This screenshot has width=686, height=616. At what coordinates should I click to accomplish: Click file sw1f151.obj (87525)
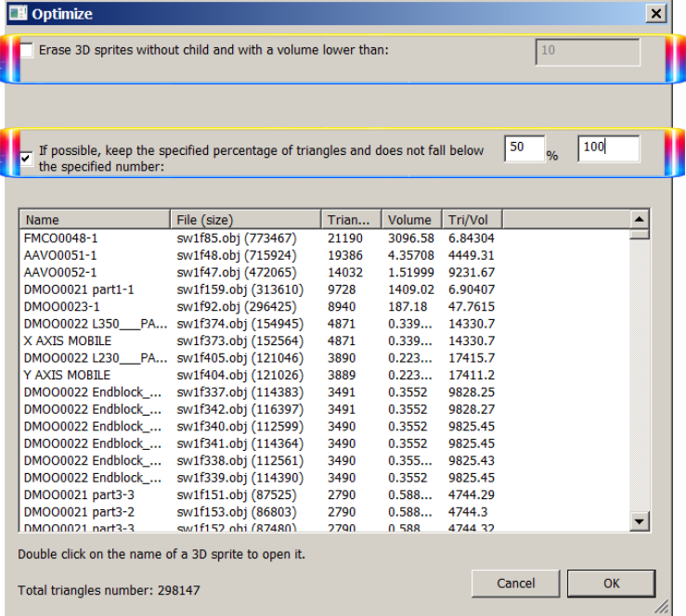point(237,494)
